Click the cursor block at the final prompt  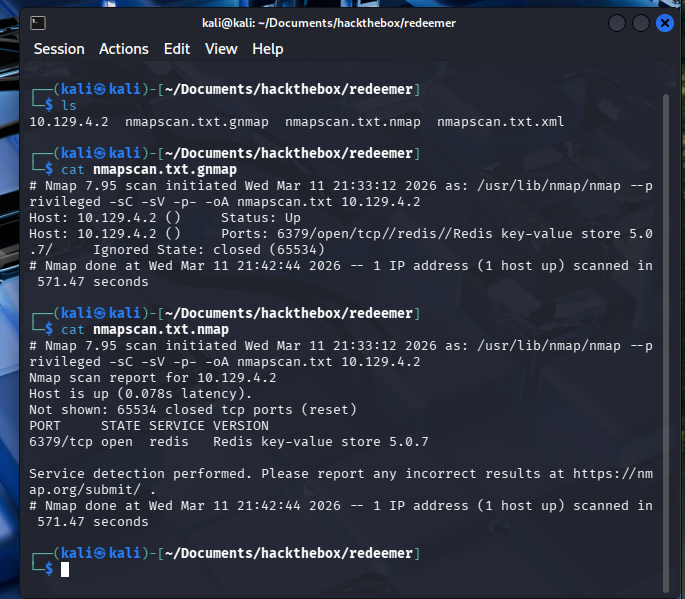[65, 569]
